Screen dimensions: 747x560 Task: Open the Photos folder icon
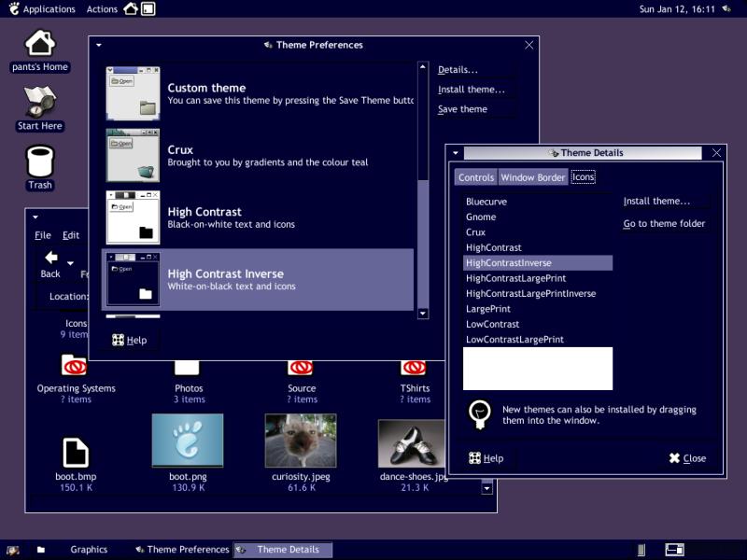point(188,367)
